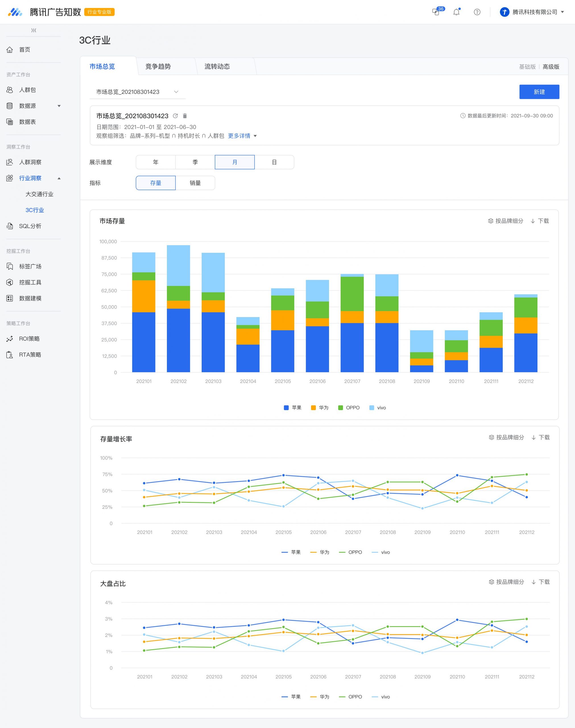The height and width of the screenshot is (728, 575).
Task: Open the notification bell icon
Action: pyautogui.click(x=456, y=12)
